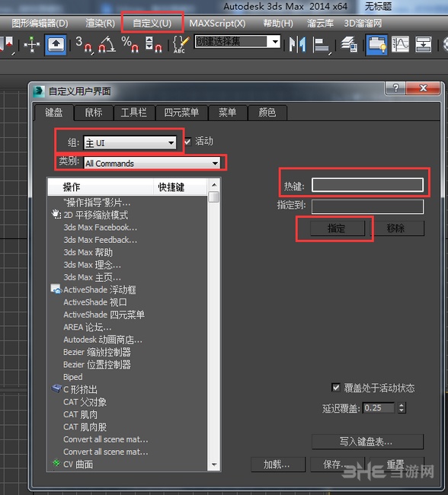Enable the angle snap toggle
The image size is (448, 495).
click(107, 44)
